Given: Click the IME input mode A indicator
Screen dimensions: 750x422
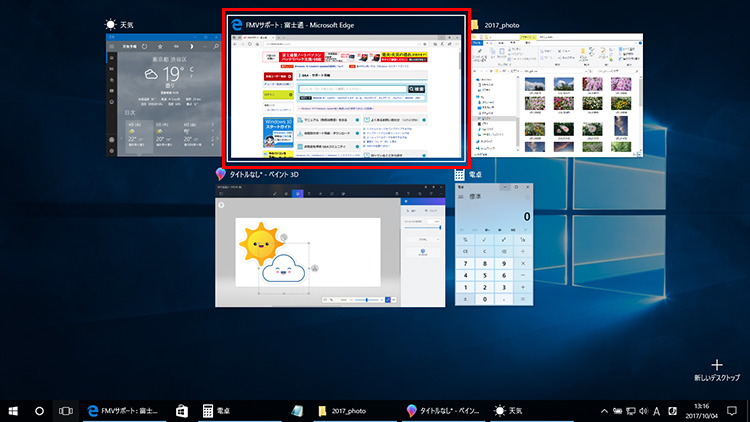Looking at the screenshot, I should (656, 410).
